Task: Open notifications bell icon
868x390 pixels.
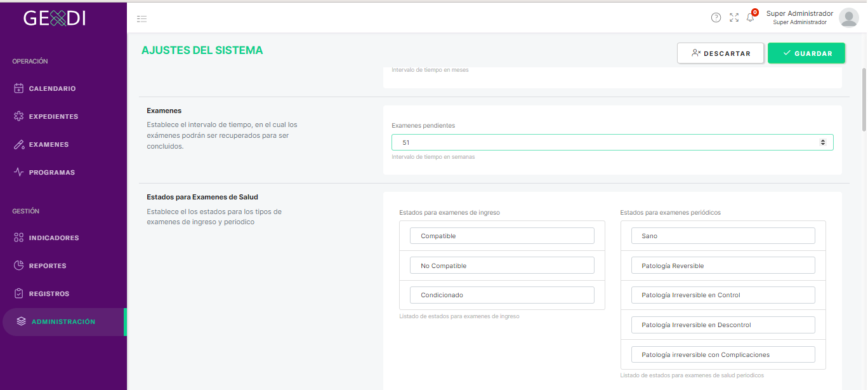Action: tap(751, 18)
